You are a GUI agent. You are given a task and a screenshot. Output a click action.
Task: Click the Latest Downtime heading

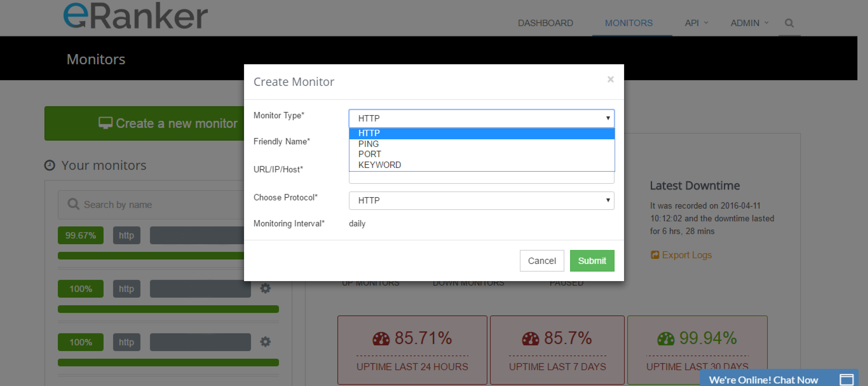point(694,185)
